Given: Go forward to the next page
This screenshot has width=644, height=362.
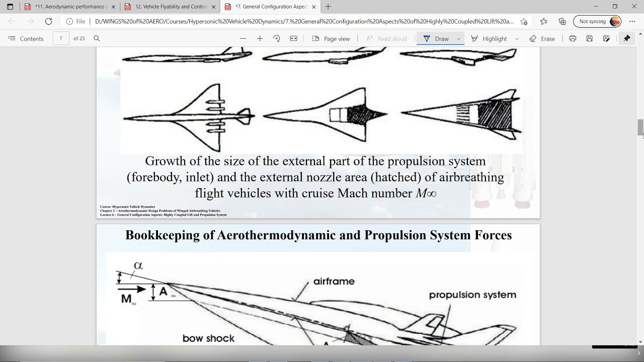Looking at the screenshot, I should pyautogui.click(x=30, y=22).
